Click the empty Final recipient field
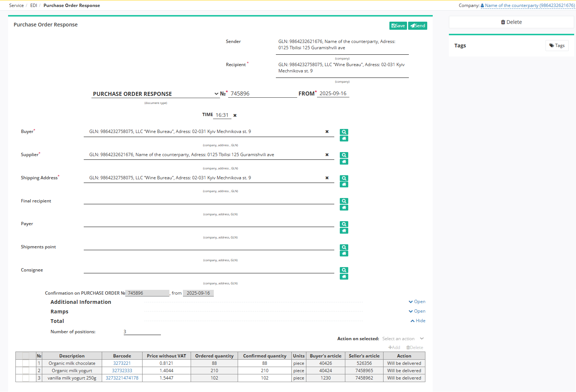 (x=209, y=201)
